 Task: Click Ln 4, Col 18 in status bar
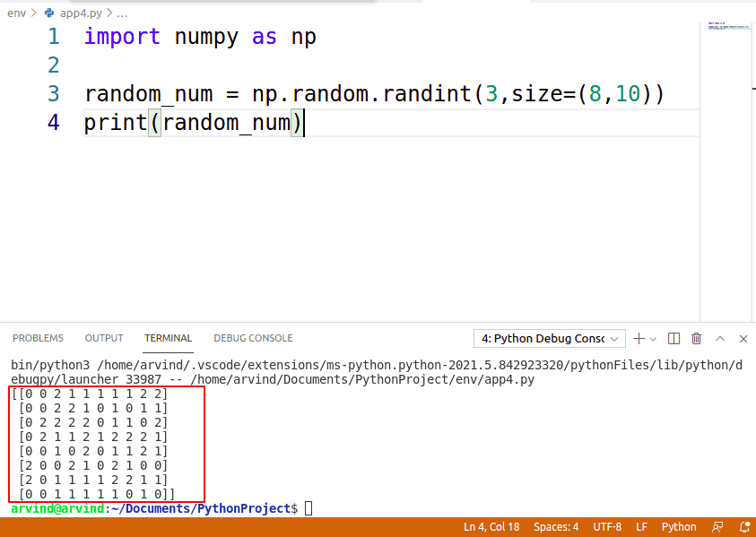pyautogui.click(x=491, y=527)
